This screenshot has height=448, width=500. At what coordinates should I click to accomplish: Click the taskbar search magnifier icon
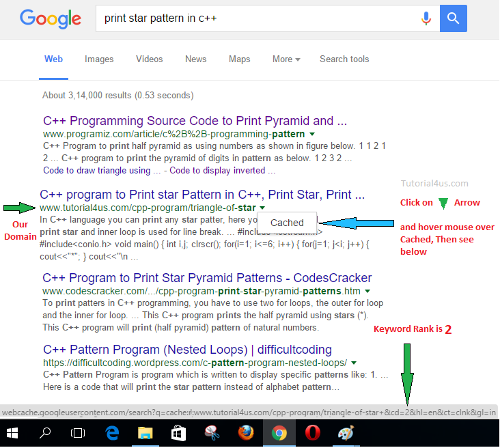[45, 433]
